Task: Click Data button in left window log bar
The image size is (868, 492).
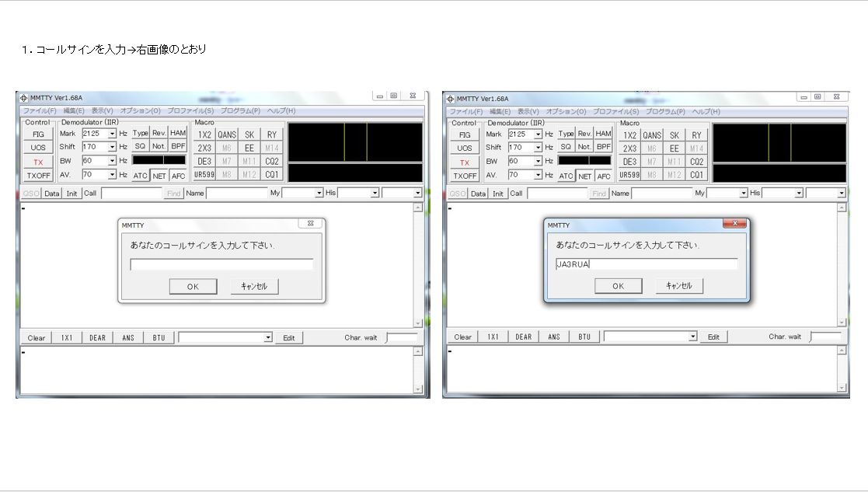Action: point(52,194)
